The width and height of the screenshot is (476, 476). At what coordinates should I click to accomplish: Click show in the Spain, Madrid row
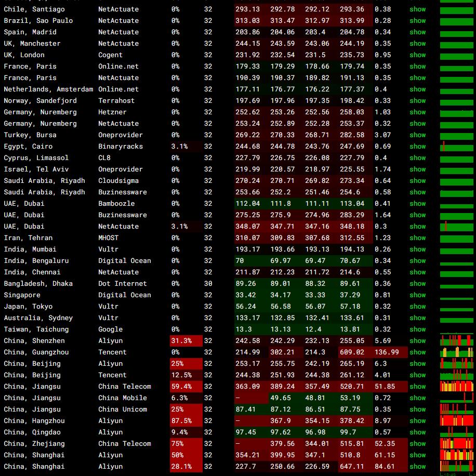pyautogui.click(x=417, y=32)
